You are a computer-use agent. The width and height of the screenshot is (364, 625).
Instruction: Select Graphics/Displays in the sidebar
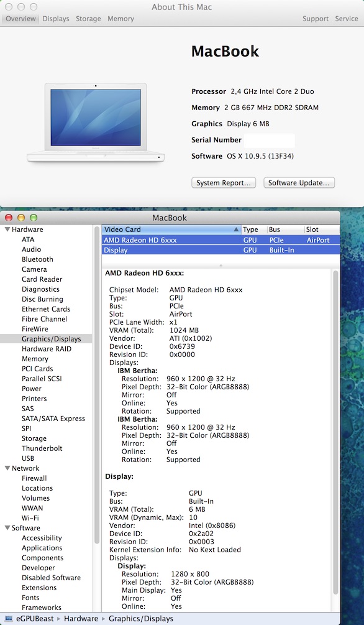click(46, 339)
